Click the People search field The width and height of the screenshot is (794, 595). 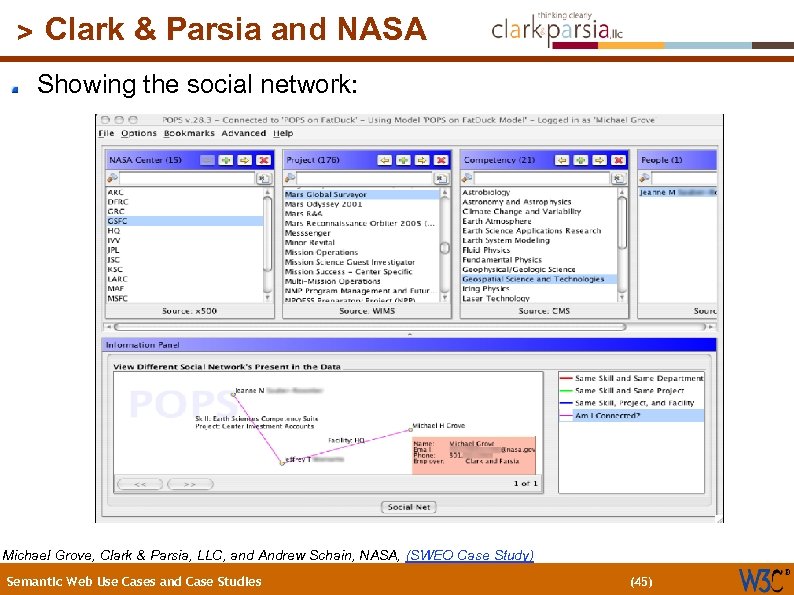pyautogui.click(x=684, y=178)
